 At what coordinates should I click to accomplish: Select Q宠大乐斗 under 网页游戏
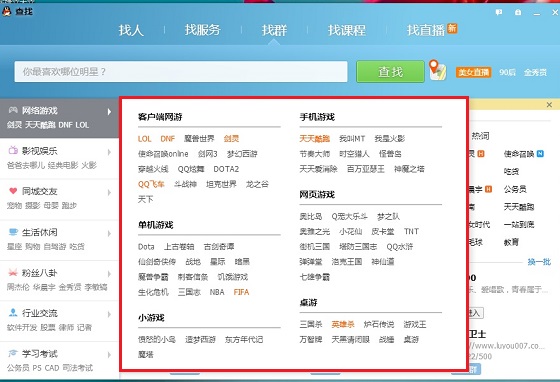(349, 216)
